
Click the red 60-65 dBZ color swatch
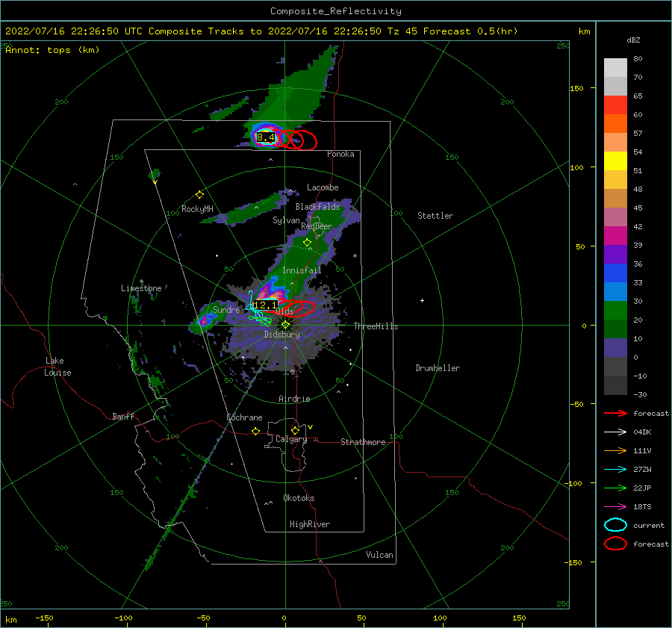point(615,105)
